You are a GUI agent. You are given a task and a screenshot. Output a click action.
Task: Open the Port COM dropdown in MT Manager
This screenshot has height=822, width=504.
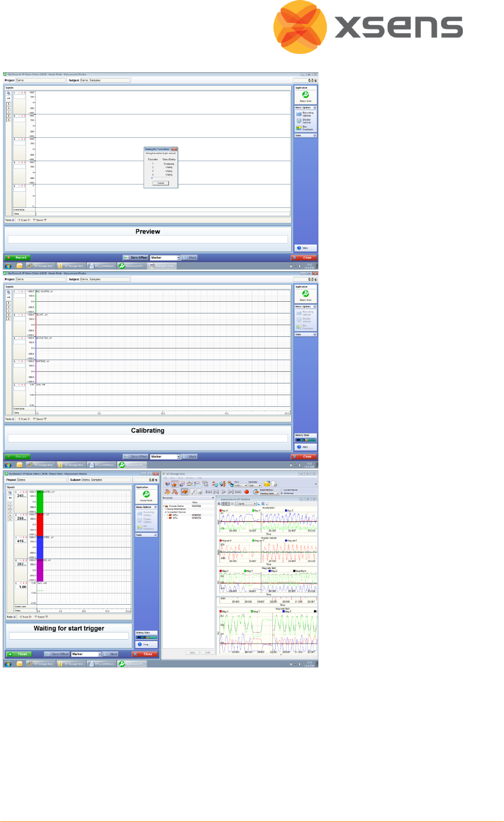tap(241, 485)
